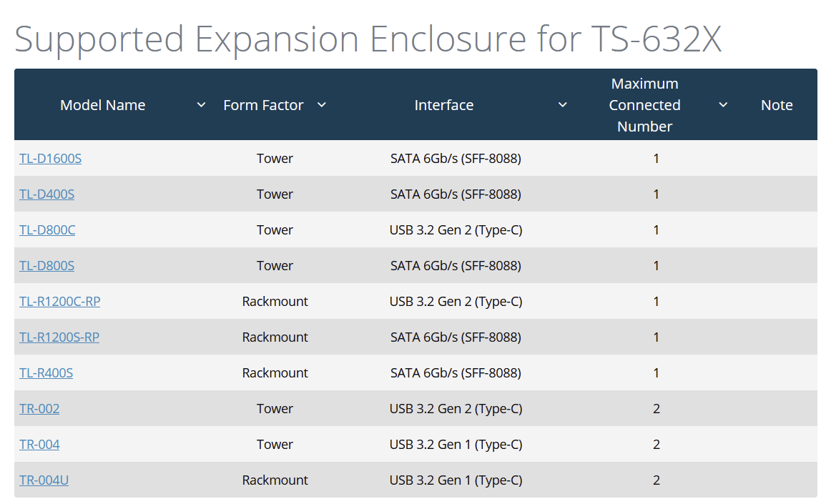Open the Model Name column sort chevron
The width and height of the screenshot is (821, 504).
[x=201, y=105]
